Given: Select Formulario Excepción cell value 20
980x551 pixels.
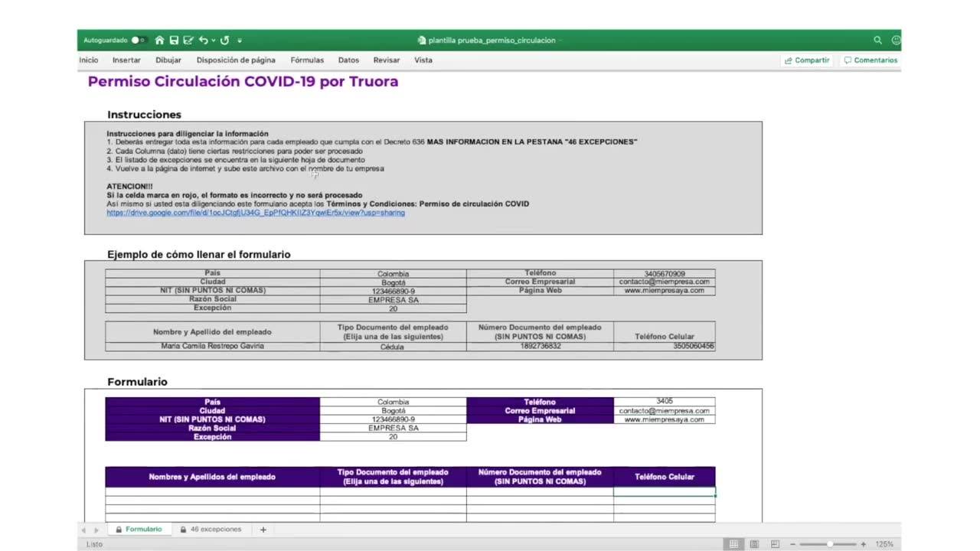Looking at the screenshot, I should pos(393,437).
